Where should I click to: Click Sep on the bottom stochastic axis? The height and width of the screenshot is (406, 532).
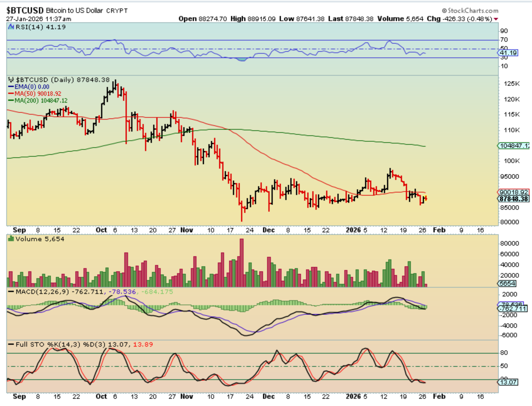[19, 397]
